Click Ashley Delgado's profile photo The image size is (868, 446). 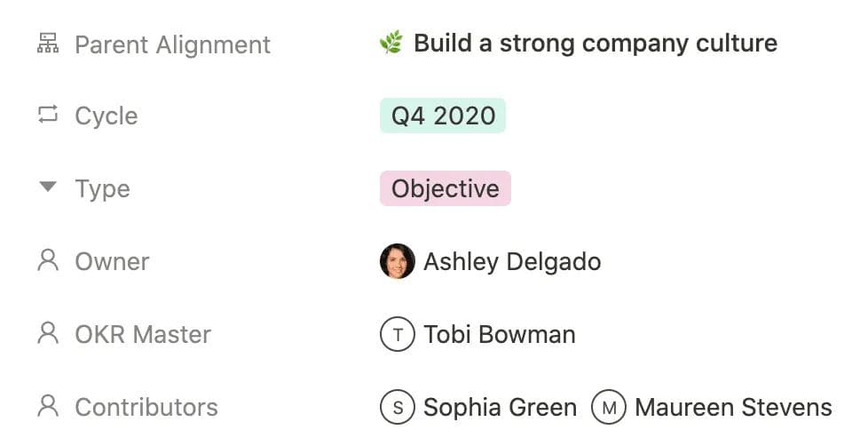point(397,261)
